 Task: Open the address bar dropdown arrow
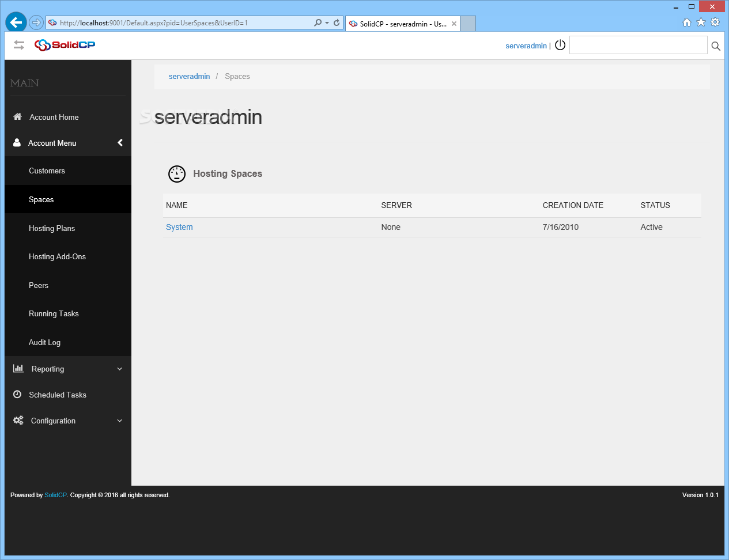coord(327,23)
